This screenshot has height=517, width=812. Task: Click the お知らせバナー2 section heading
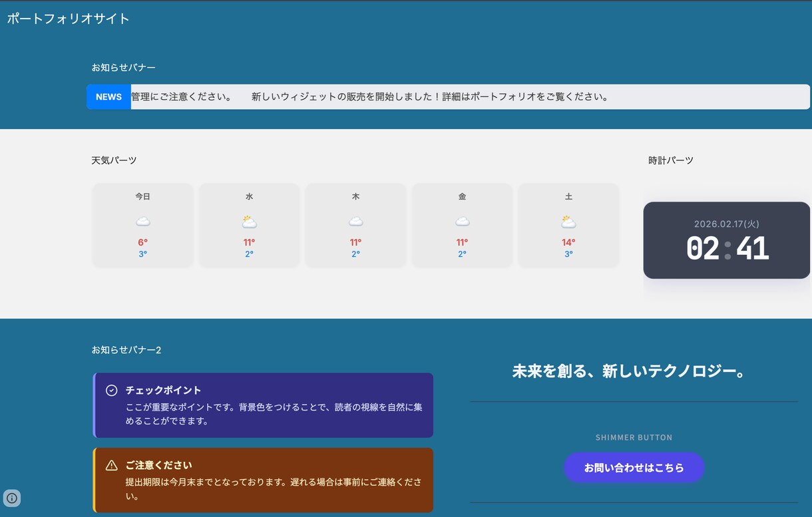[126, 349]
